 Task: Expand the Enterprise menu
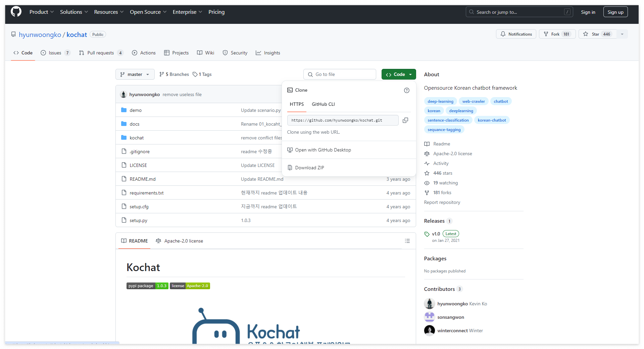point(187,12)
